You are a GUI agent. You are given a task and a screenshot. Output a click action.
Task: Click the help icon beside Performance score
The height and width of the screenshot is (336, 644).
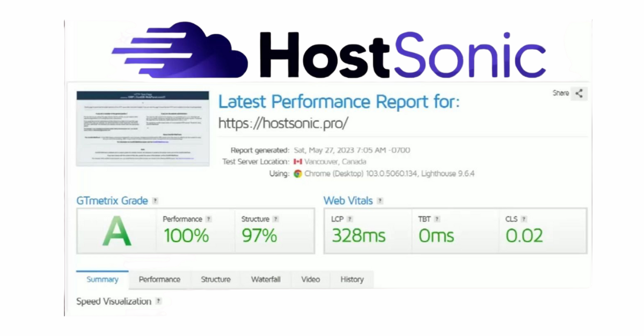209,219
